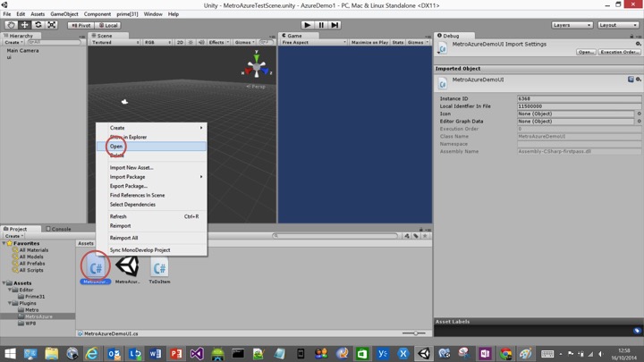The height and width of the screenshot is (362, 644).
Task: Step one frame forward
Action: coord(335,25)
